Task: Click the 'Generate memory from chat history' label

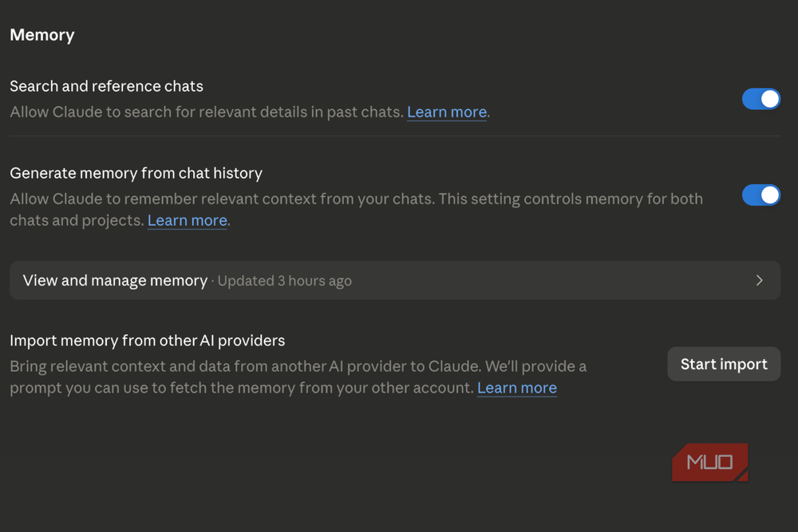Action: pos(136,173)
